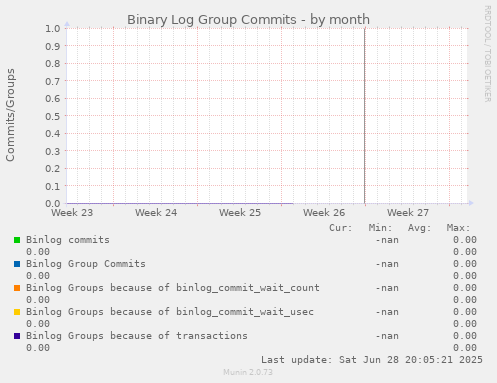Click the binlog_commit_wait_usec legend label
This screenshot has height=383, width=497.
170,312
